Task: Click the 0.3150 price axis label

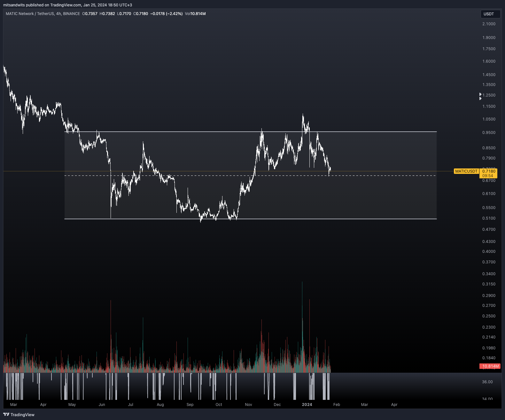Action: (489, 284)
